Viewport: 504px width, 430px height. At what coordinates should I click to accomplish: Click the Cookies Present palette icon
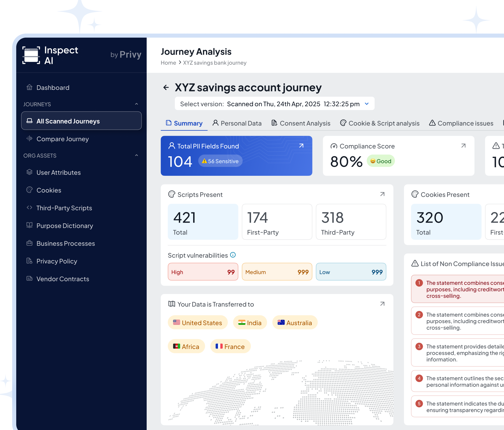point(415,194)
